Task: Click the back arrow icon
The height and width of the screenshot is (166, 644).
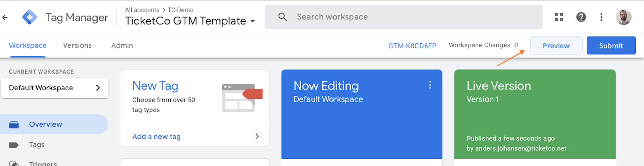Action: pos(5,17)
